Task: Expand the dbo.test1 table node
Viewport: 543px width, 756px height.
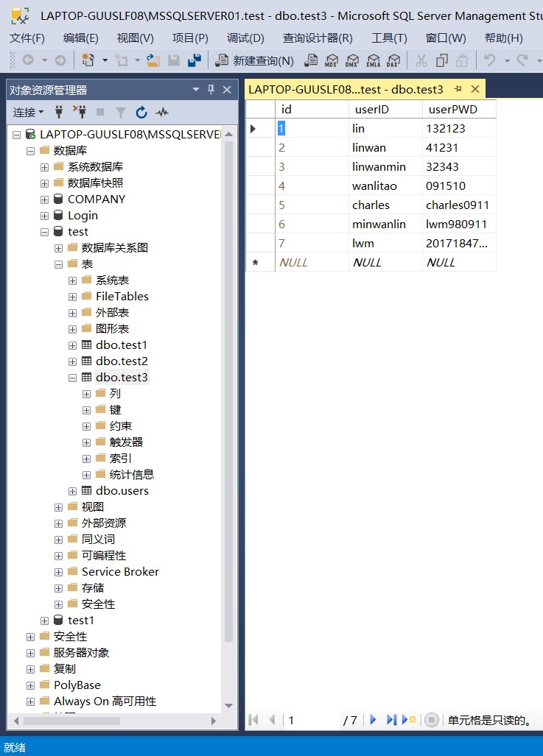Action: (x=72, y=345)
